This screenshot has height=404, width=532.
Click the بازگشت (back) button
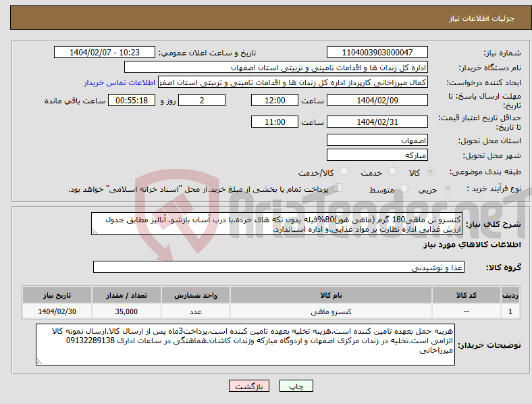pyautogui.click(x=249, y=386)
